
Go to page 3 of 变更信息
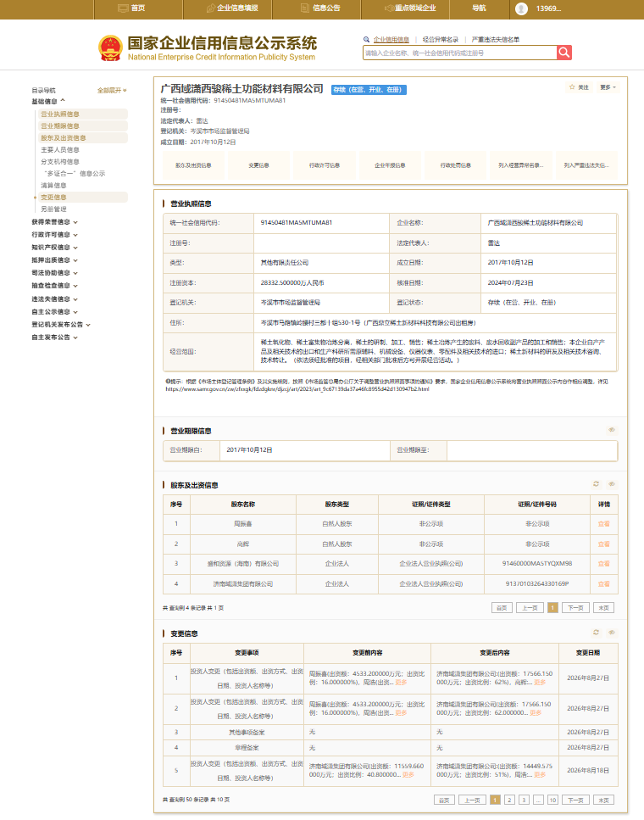524,800
